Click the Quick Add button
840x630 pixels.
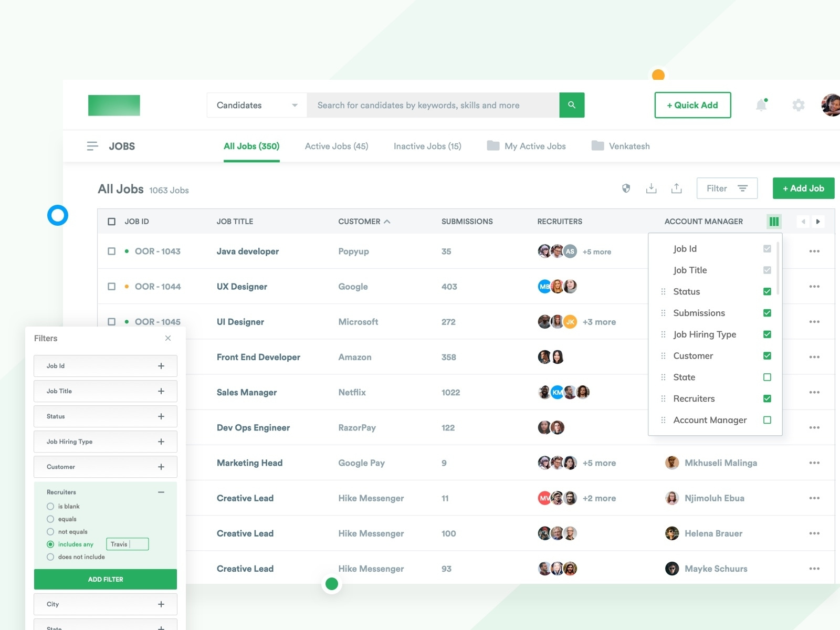(692, 105)
